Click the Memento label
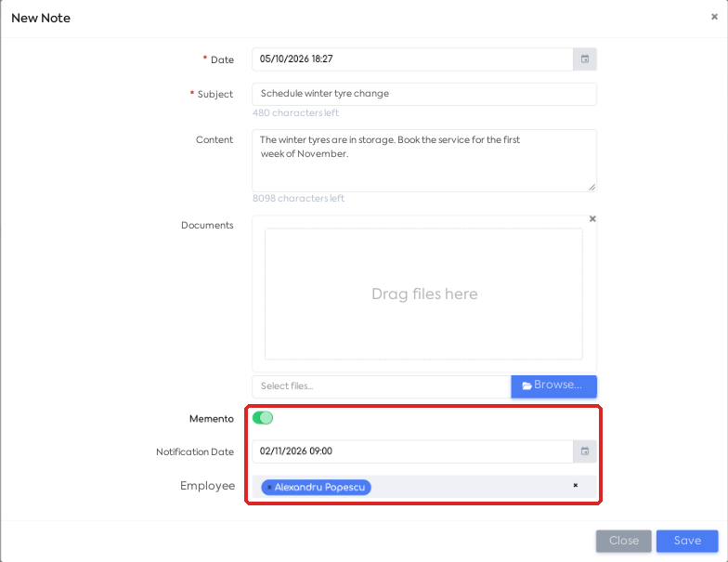728x562 pixels. coord(212,419)
